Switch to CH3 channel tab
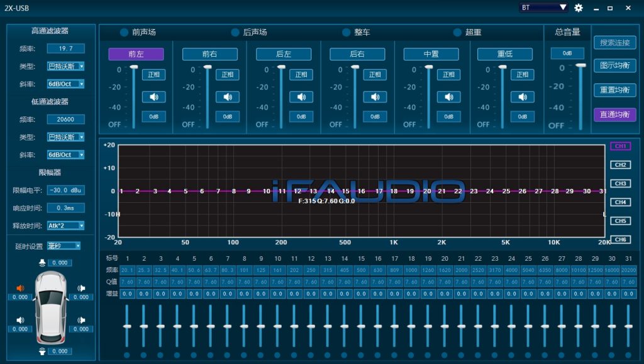The height and width of the screenshot is (364, 644). click(x=621, y=183)
